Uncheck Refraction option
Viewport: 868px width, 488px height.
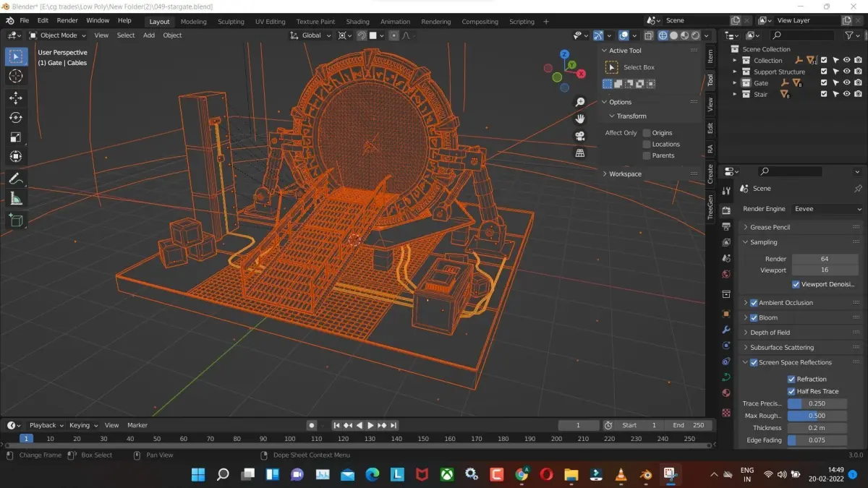(791, 379)
